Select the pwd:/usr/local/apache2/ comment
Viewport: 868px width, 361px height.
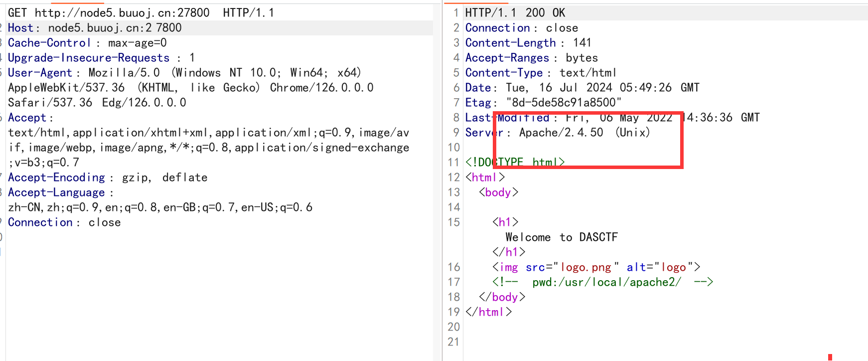(603, 282)
